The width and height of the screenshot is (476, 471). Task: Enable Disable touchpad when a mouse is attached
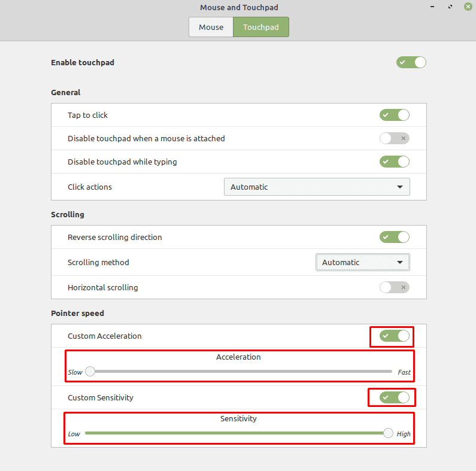(395, 138)
